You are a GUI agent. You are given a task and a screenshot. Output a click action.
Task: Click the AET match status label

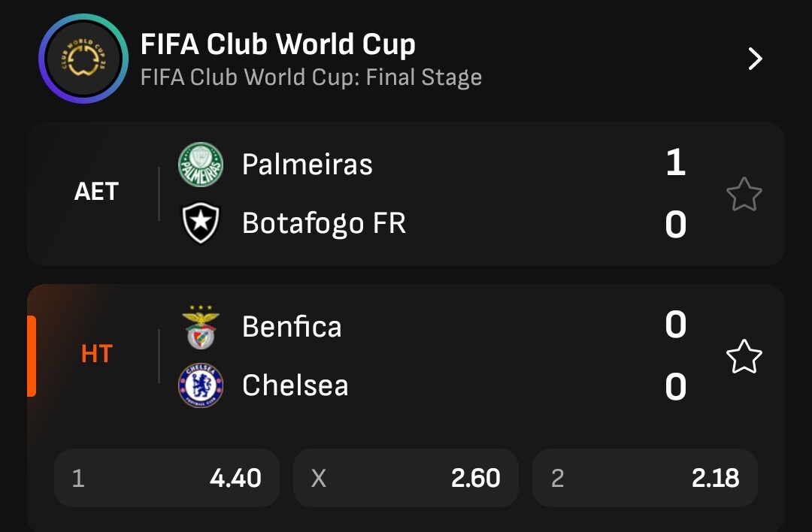pos(96,192)
